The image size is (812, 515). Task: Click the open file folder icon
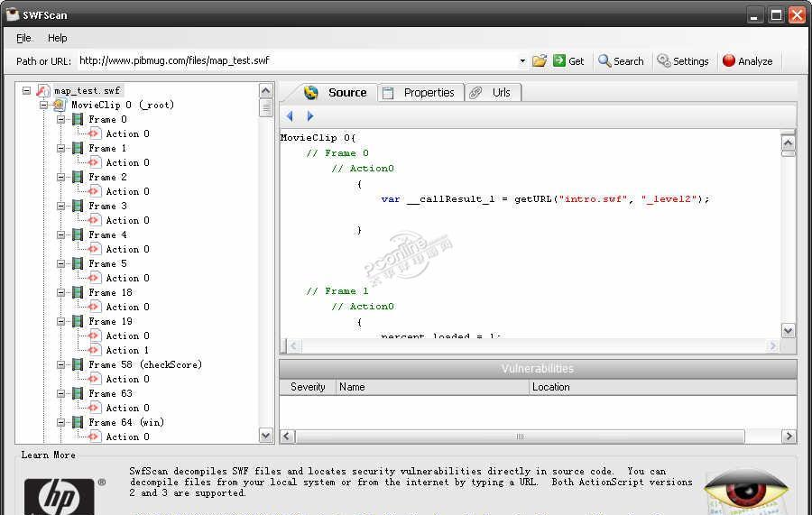(540, 60)
